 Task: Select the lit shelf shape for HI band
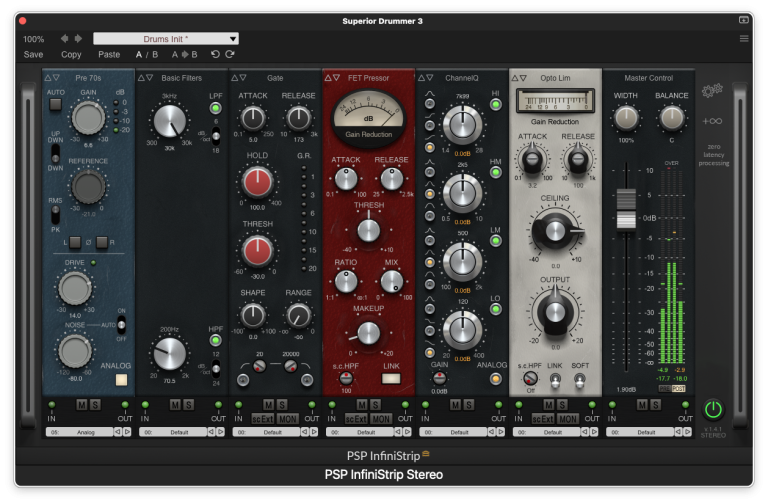pos(430,147)
